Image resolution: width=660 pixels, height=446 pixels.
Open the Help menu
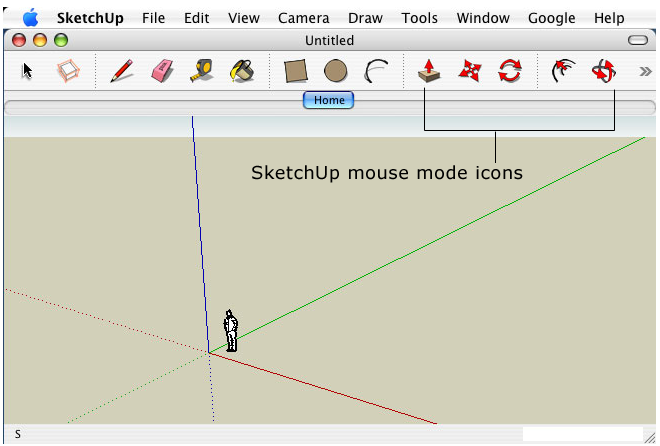point(609,18)
